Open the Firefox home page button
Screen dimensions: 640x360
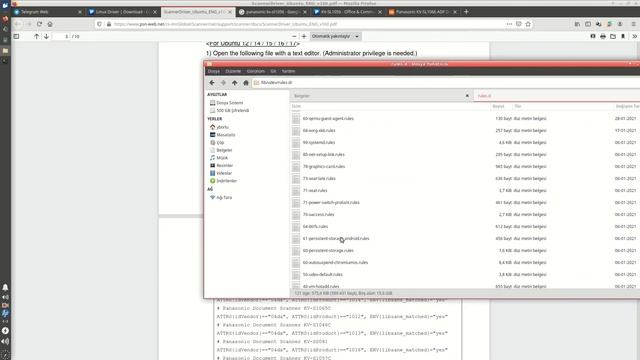(50, 24)
